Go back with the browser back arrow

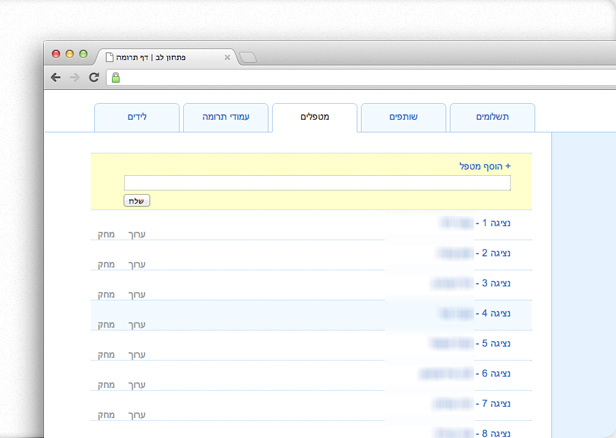[x=56, y=77]
